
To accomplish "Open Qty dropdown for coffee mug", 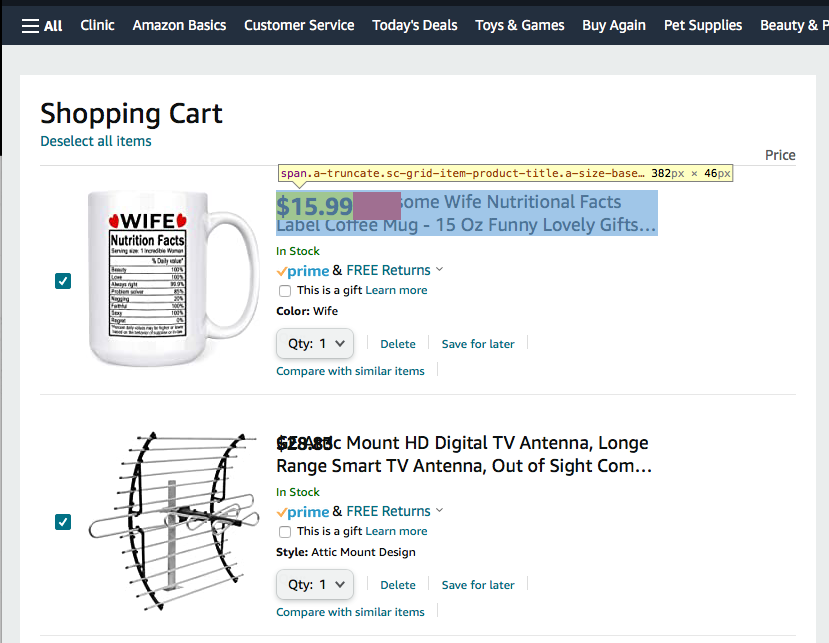I will click(315, 343).
